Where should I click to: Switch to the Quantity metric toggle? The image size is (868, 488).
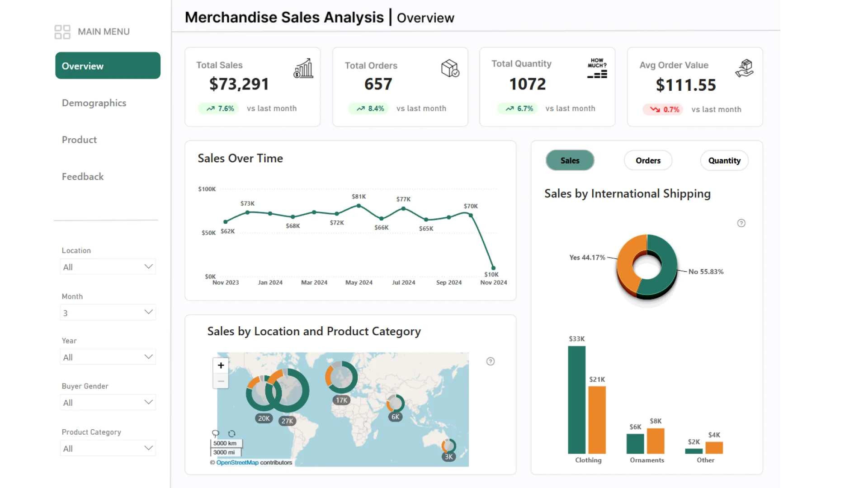tap(724, 160)
